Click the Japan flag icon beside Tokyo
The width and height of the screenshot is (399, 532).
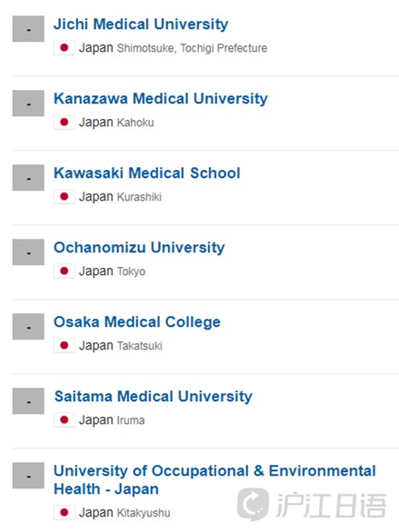65,271
